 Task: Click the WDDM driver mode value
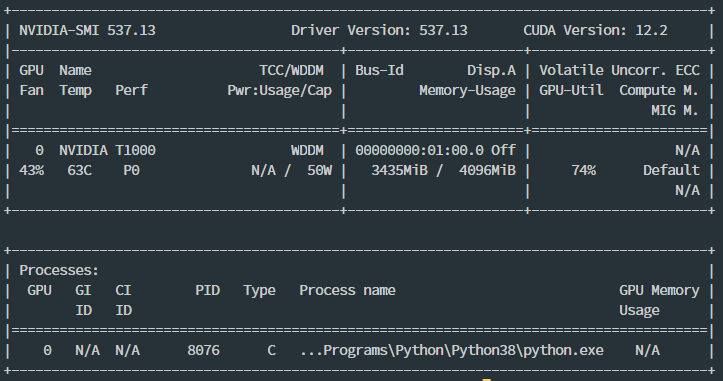[x=308, y=150]
